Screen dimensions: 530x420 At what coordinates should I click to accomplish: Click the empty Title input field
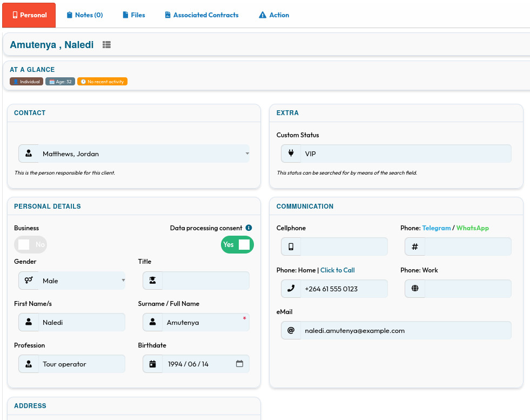(x=206, y=281)
